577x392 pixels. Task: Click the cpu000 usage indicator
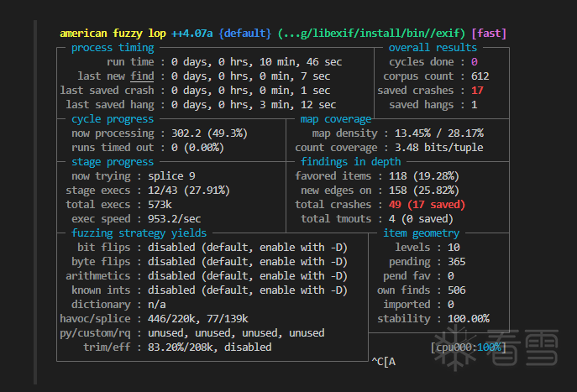468,348
